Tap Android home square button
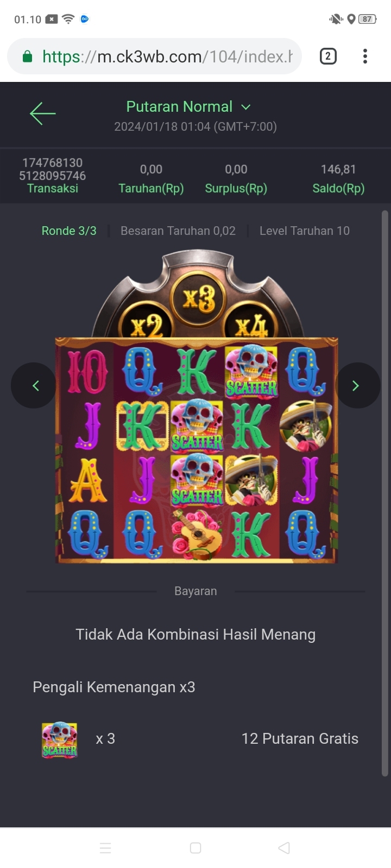Image resolution: width=391 pixels, height=868 pixels. [195, 848]
